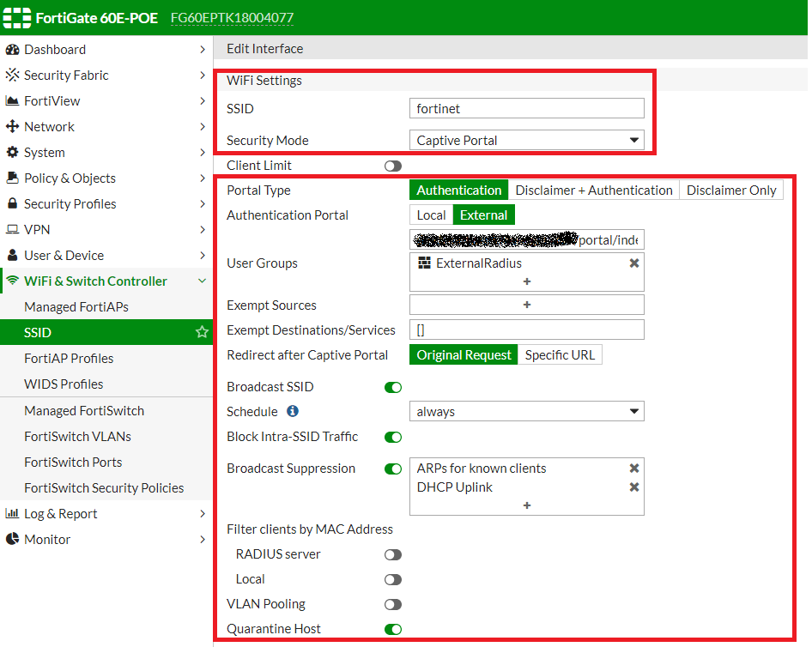The image size is (812, 647).
Task: Select Disclaimer + Authentication portal type
Action: 593,190
